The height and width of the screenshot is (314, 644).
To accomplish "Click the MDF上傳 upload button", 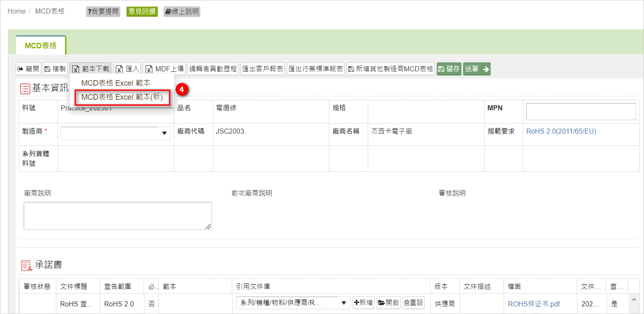I will (x=164, y=69).
